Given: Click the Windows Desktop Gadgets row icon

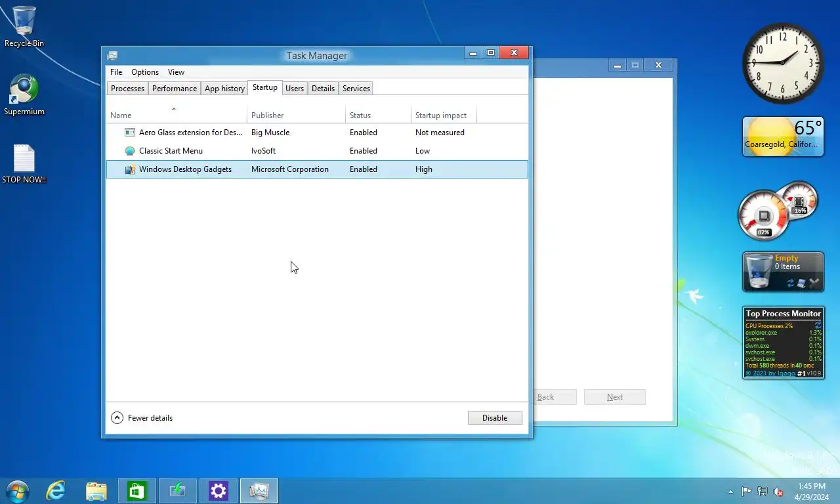Looking at the screenshot, I should [x=130, y=169].
